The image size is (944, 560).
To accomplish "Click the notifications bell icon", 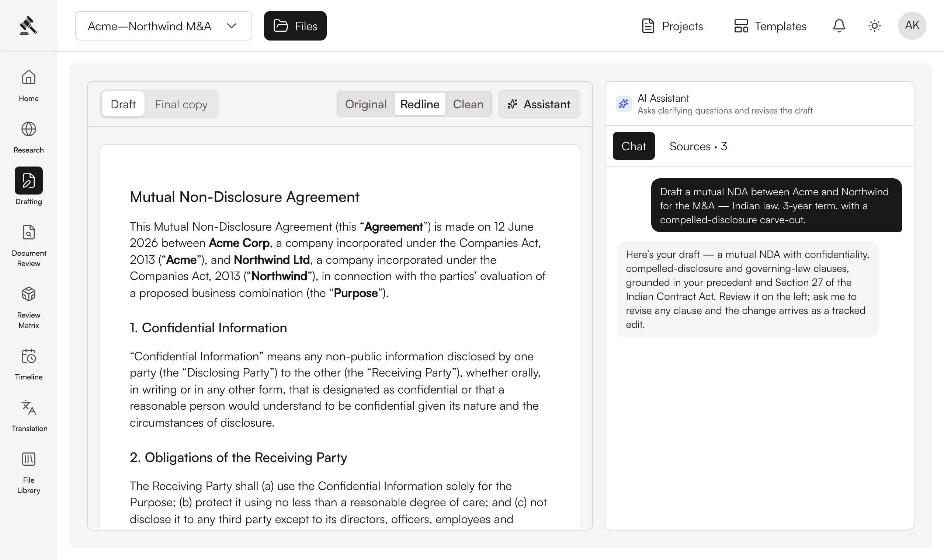I will [x=839, y=26].
